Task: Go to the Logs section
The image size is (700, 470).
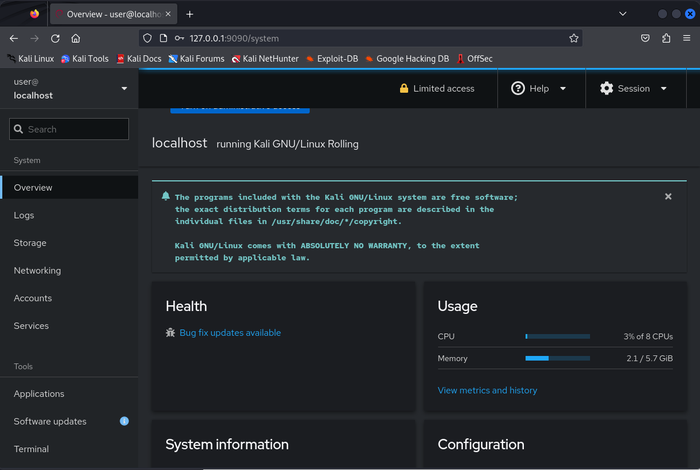Action: [x=24, y=215]
